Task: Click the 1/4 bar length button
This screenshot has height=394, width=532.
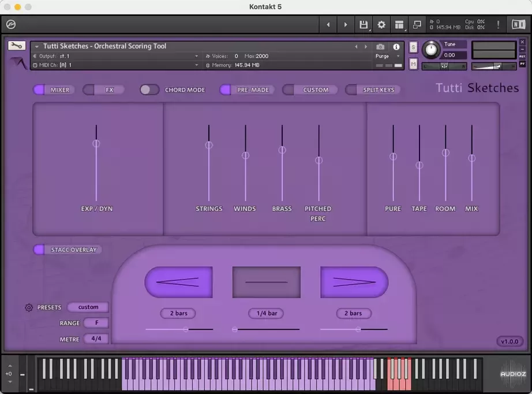Action: coord(267,313)
